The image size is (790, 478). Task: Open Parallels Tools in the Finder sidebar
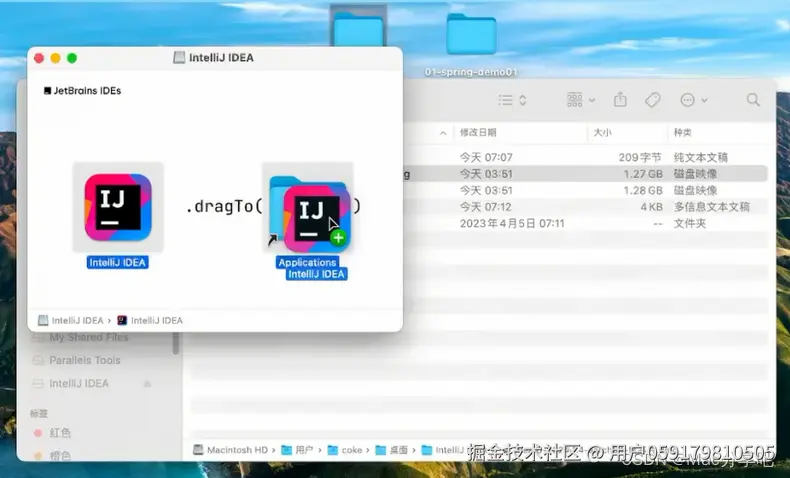click(77, 360)
